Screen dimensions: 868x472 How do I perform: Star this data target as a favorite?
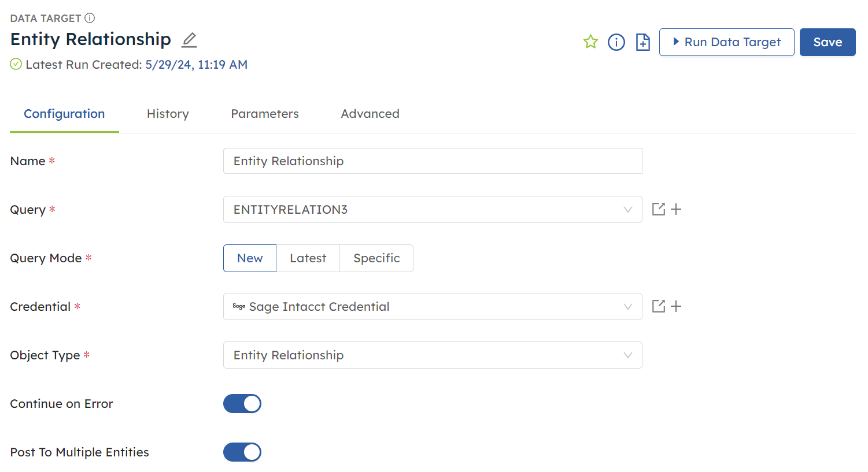click(590, 42)
